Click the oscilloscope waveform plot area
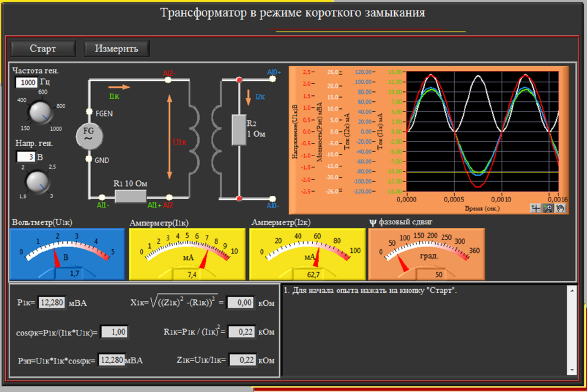 [x=483, y=131]
